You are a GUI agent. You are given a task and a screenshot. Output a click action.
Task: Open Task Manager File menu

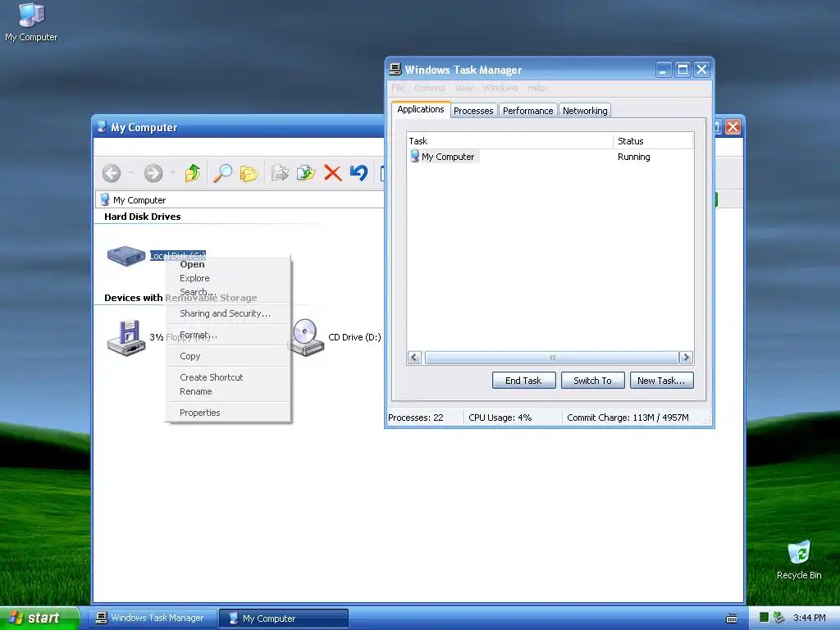tap(398, 88)
